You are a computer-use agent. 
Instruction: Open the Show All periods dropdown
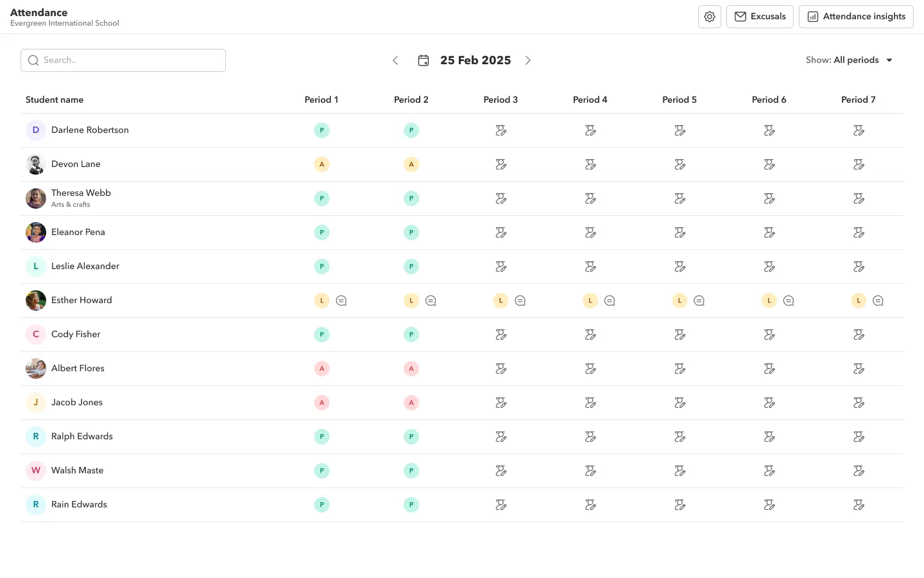tap(849, 60)
